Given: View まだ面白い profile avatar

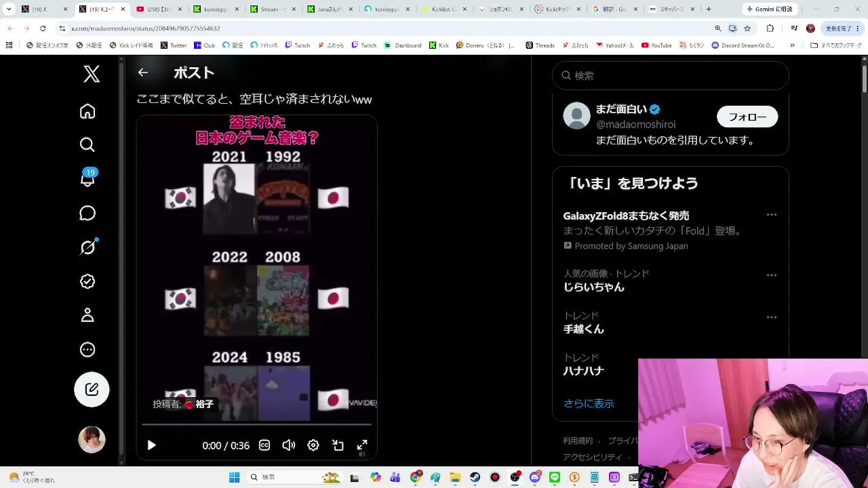Looking at the screenshot, I should [x=577, y=116].
